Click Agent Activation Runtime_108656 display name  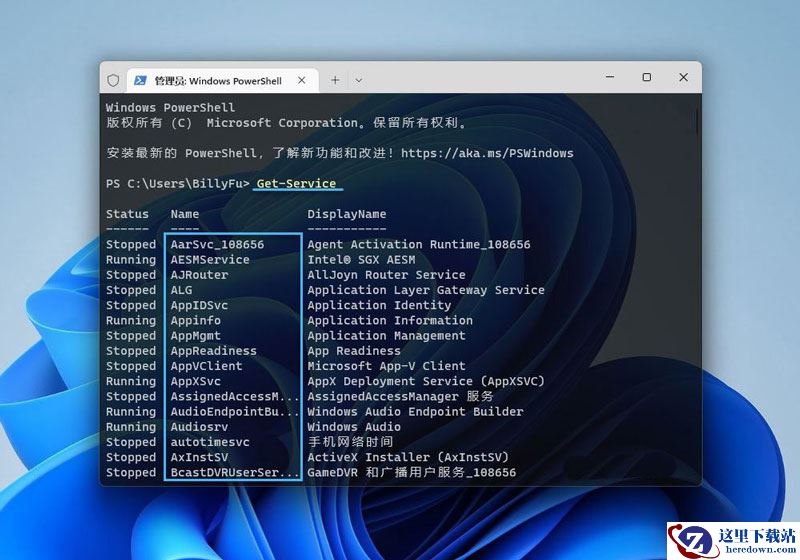tap(419, 245)
